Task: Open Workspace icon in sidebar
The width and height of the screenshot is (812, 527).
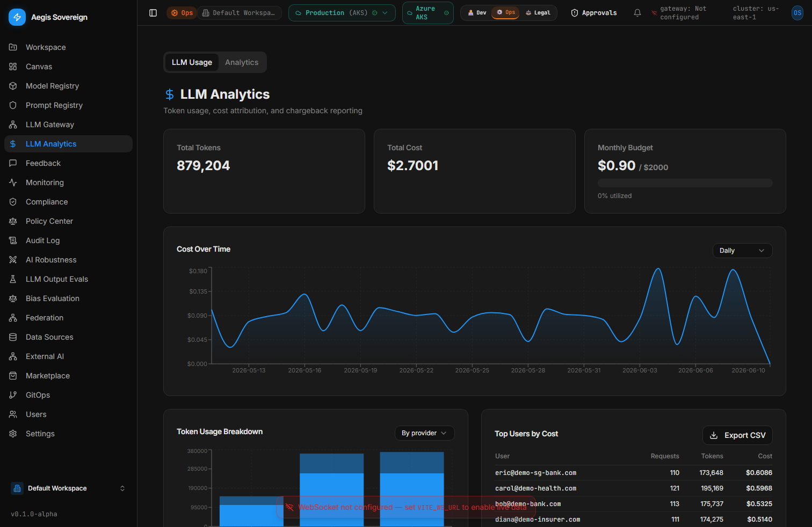Action: [x=13, y=47]
